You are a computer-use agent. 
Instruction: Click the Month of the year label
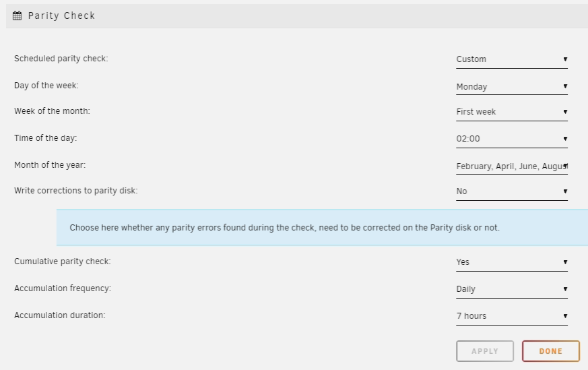(x=50, y=165)
